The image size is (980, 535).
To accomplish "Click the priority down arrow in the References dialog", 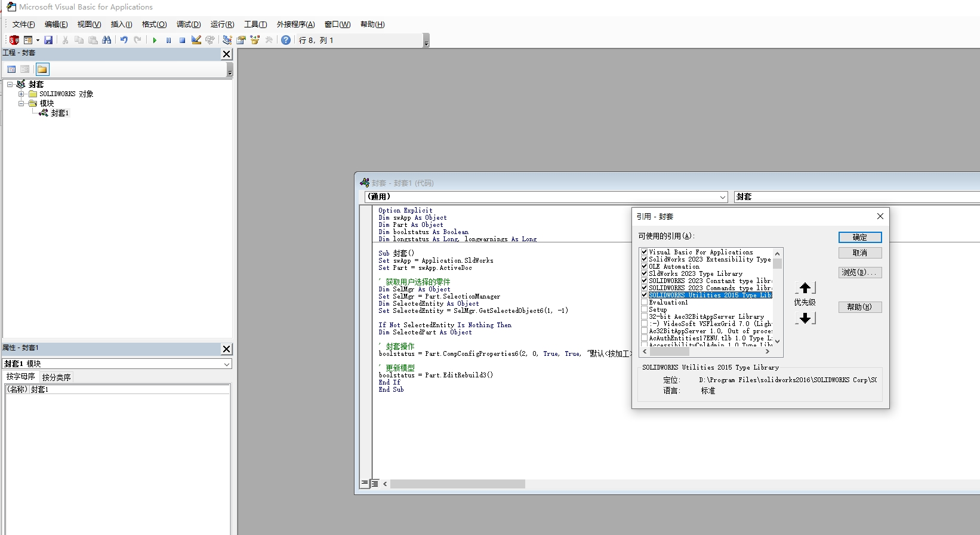I will tap(805, 318).
